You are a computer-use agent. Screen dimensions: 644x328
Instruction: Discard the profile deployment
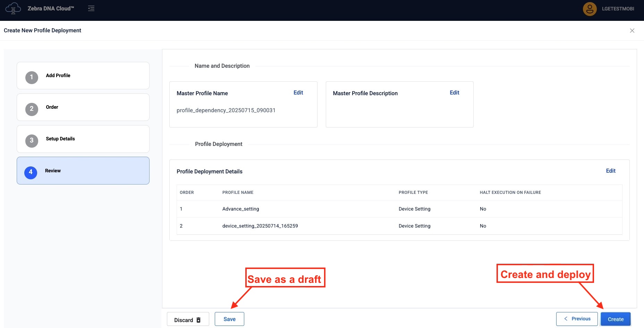(x=188, y=320)
